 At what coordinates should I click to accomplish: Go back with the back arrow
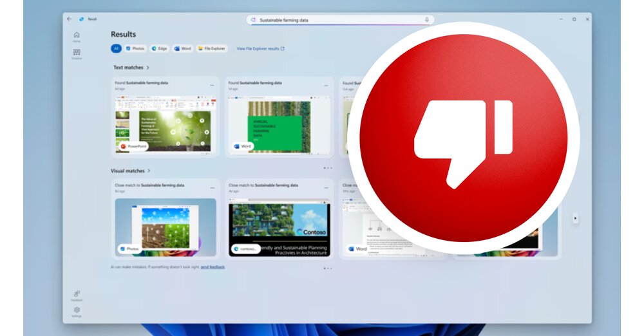pyautogui.click(x=70, y=19)
